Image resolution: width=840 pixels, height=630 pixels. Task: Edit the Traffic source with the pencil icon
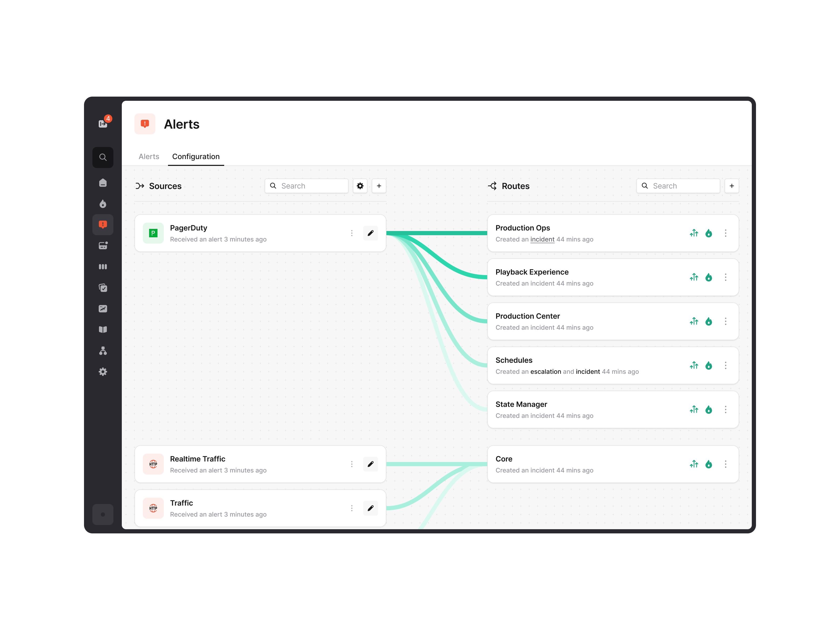[x=371, y=508]
